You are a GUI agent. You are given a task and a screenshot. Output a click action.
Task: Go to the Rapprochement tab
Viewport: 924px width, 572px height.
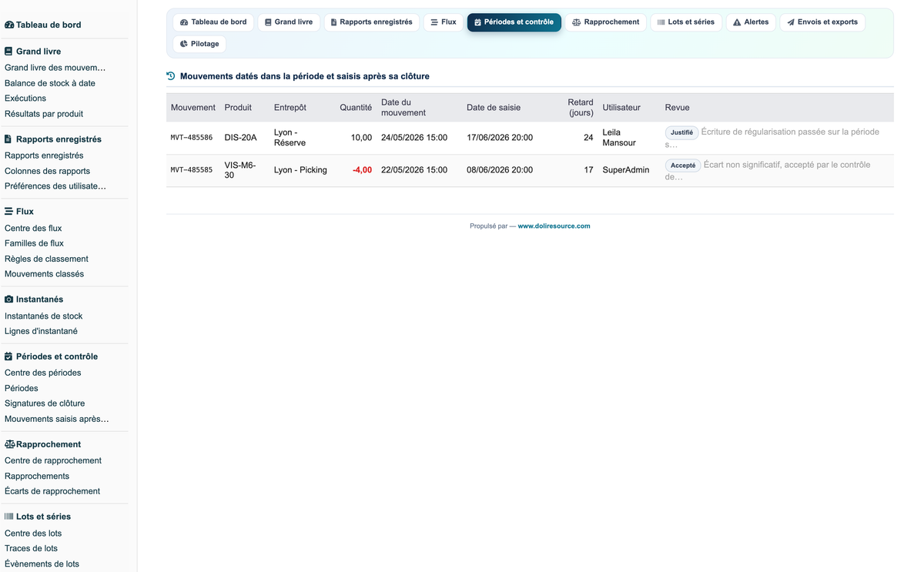pos(606,22)
